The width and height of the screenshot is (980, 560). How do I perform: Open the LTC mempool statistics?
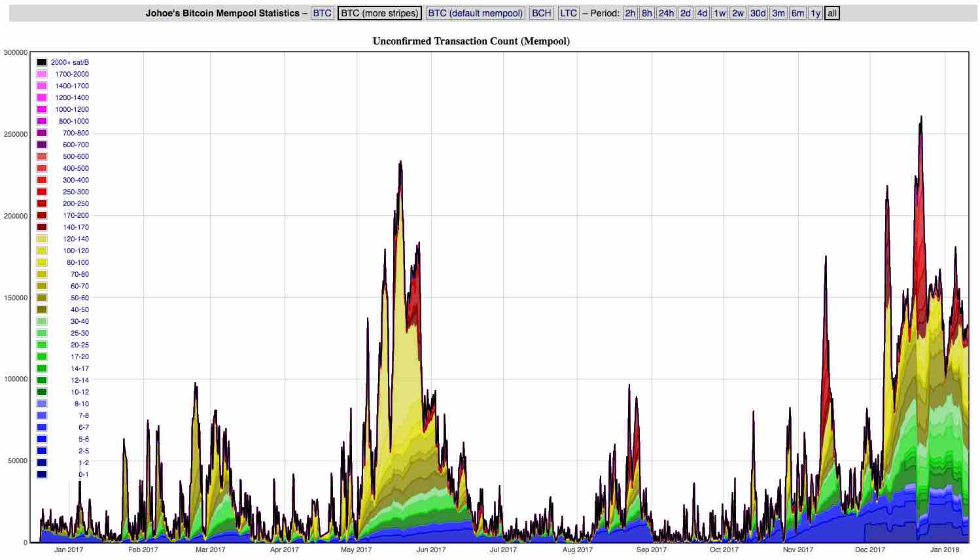569,13
